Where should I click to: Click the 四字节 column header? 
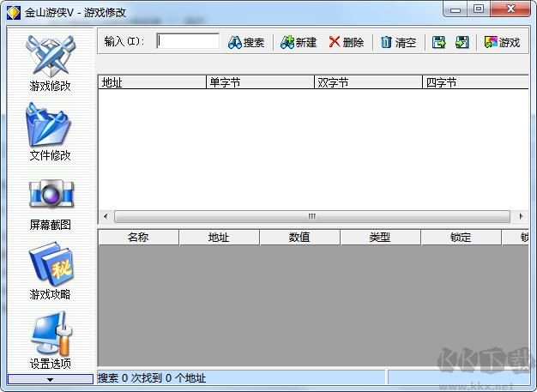point(476,82)
